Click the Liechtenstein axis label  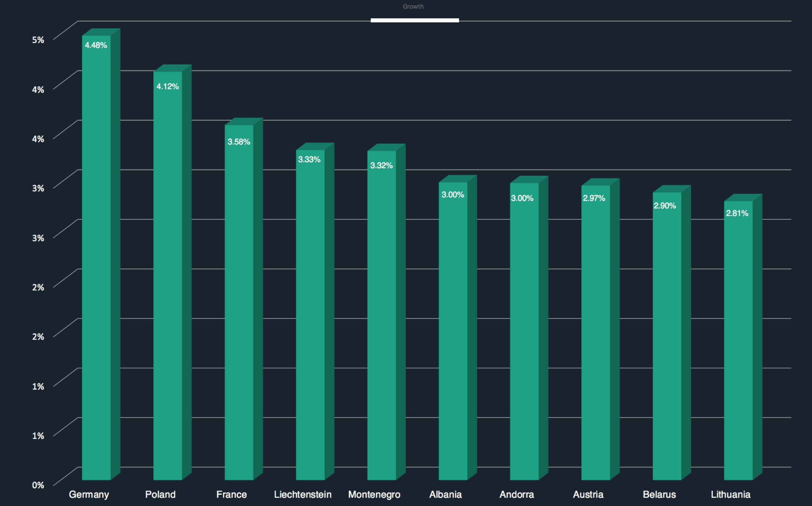[302, 494]
